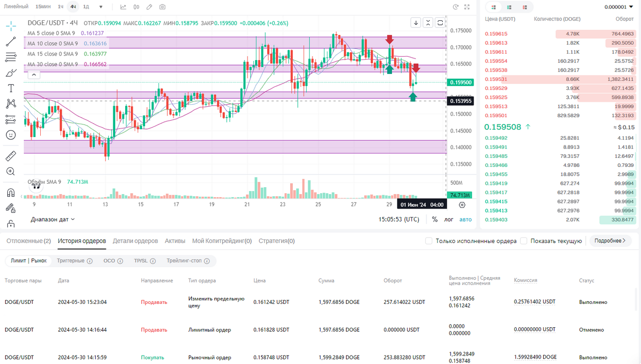Viewport: 641px width, 364px height.
Task: Select the 15мин timeframe
Action: click(x=43, y=6)
